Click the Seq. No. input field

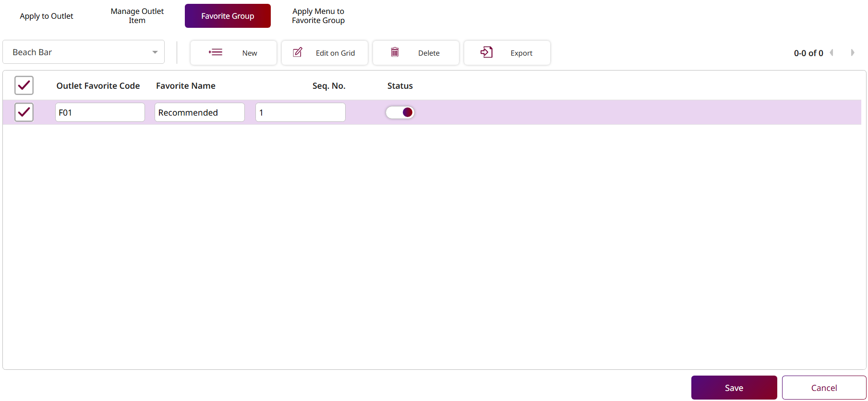pos(300,112)
